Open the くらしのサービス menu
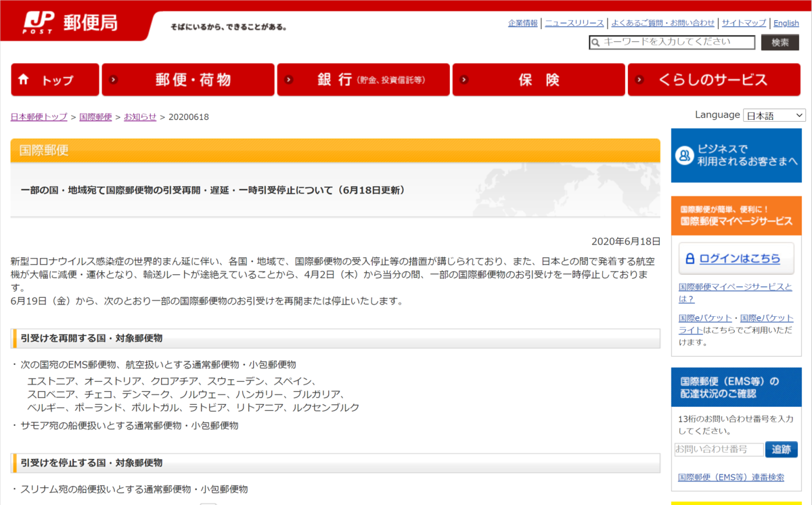This screenshot has height=505, width=812. tap(713, 80)
